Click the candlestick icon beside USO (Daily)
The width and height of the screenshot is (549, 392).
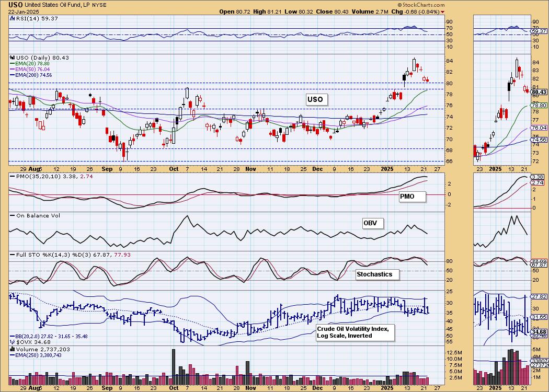pos(12,57)
